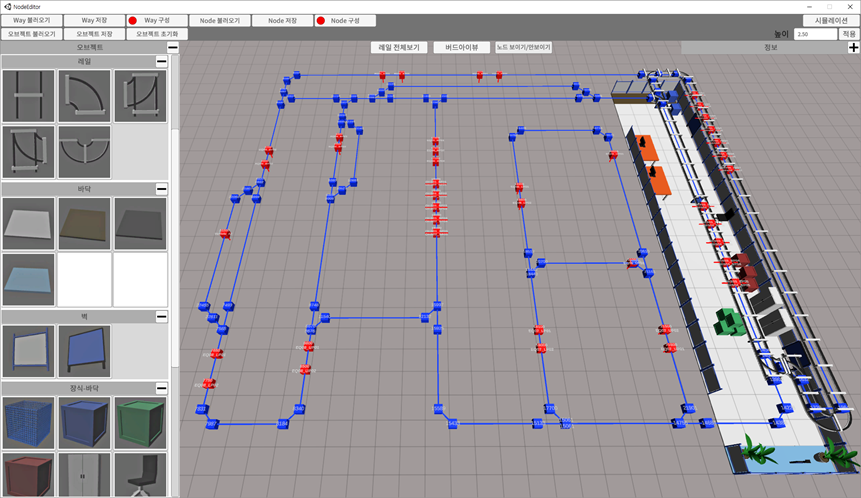The image size is (861, 498).
Task: Choose the Y-branch split rail thumbnail
Action: pos(85,152)
